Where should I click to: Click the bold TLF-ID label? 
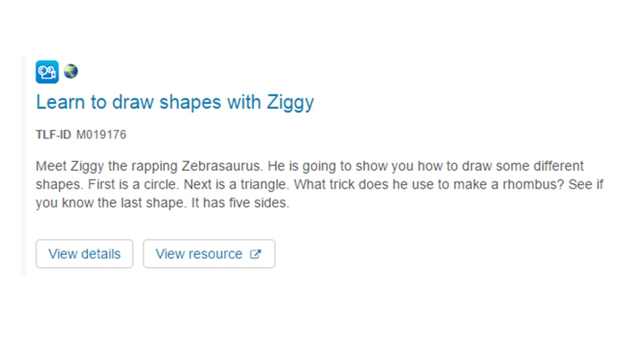click(53, 135)
